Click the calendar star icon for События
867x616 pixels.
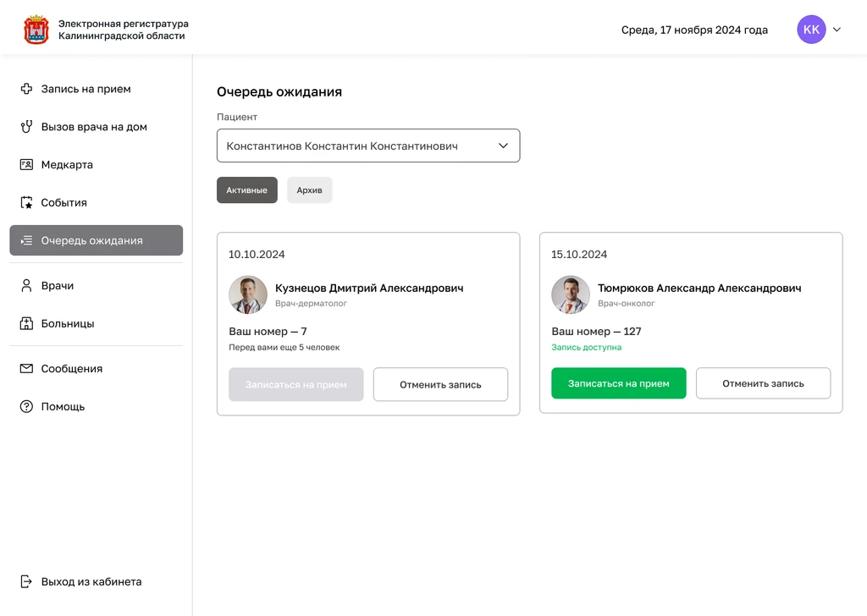pos(26,203)
